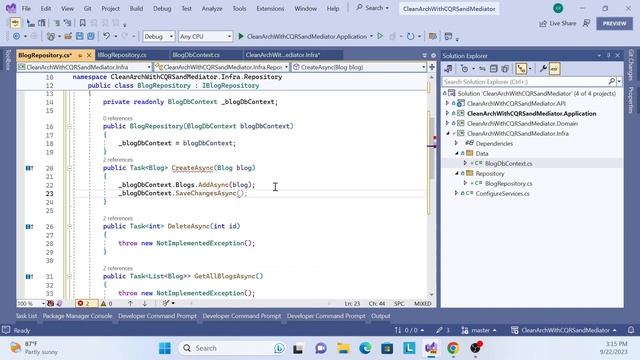Open the Git menu
The image size is (640, 360).
tap(87, 8)
